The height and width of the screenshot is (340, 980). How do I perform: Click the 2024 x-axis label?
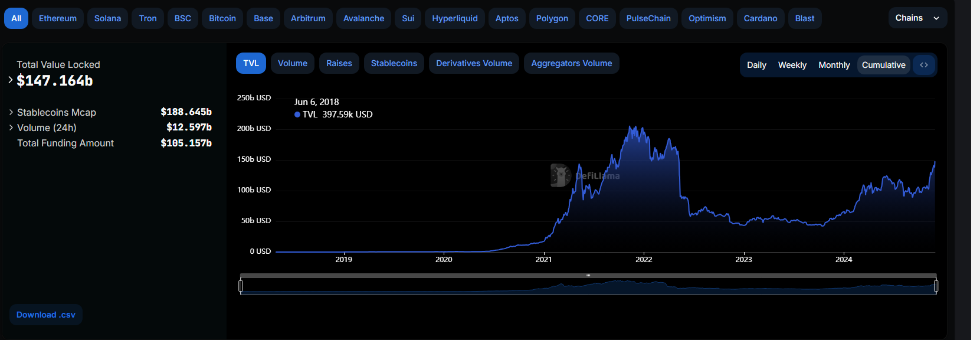[x=844, y=259]
